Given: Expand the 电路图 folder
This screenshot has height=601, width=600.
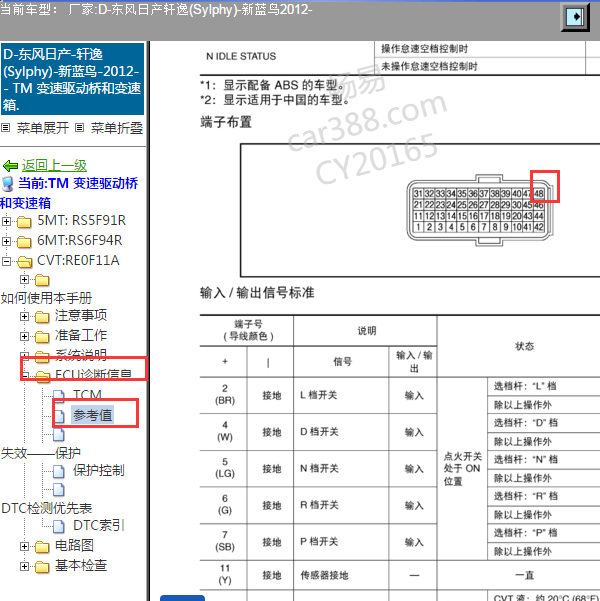Looking at the screenshot, I should tap(25, 546).
